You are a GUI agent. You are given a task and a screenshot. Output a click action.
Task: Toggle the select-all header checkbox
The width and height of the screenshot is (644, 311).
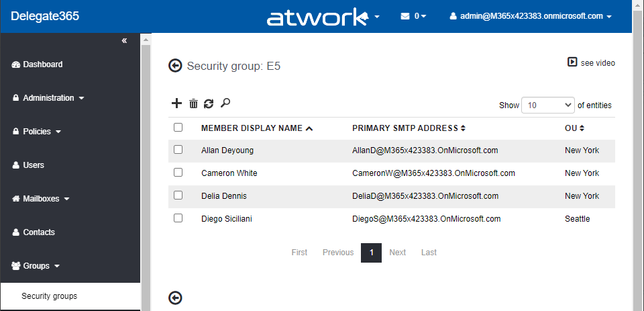click(178, 128)
